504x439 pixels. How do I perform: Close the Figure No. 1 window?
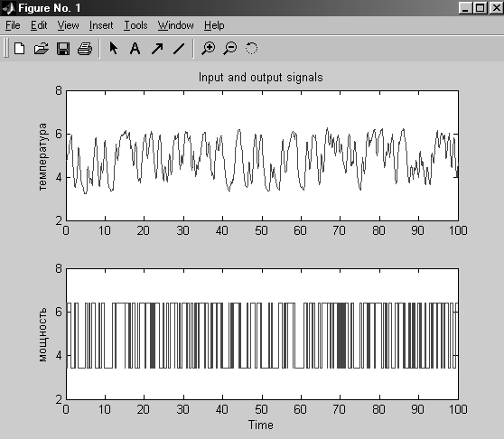496,8
